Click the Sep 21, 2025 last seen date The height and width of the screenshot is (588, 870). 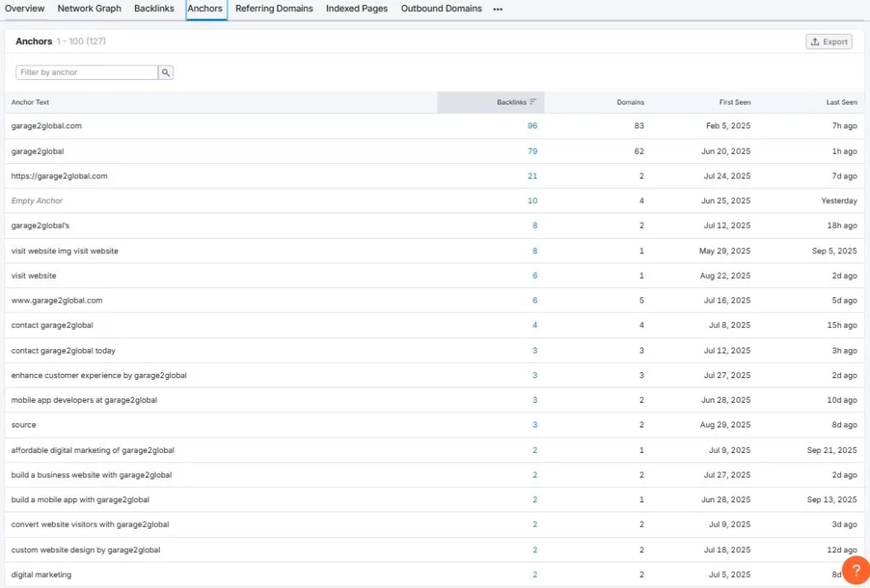(x=832, y=449)
